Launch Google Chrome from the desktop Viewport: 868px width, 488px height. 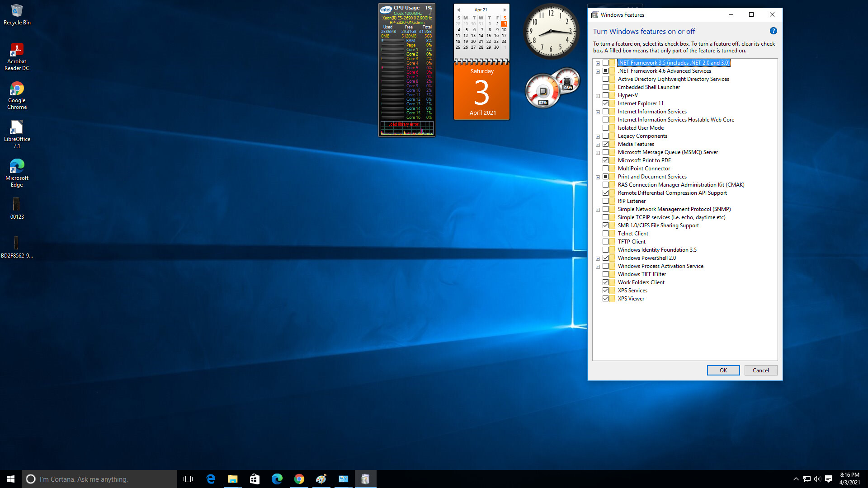[x=17, y=95]
